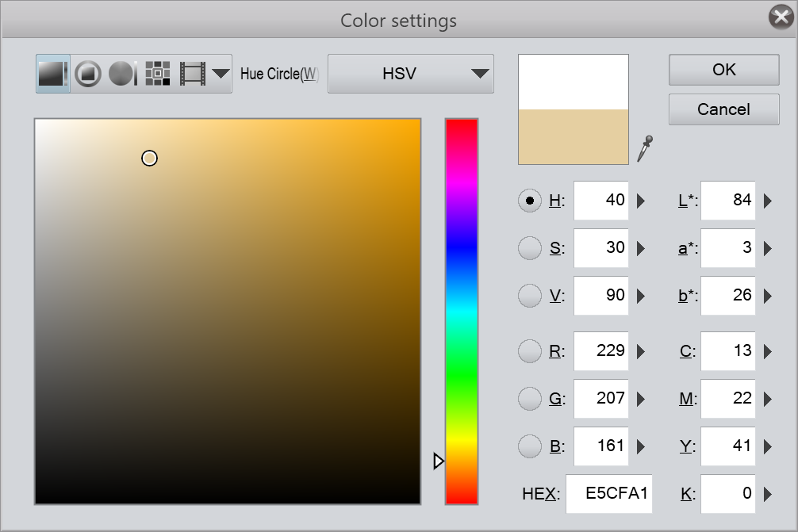Screen dimensions: 798x532
Task: Click the film strip color history icon
Action: [x=192, y=74]
